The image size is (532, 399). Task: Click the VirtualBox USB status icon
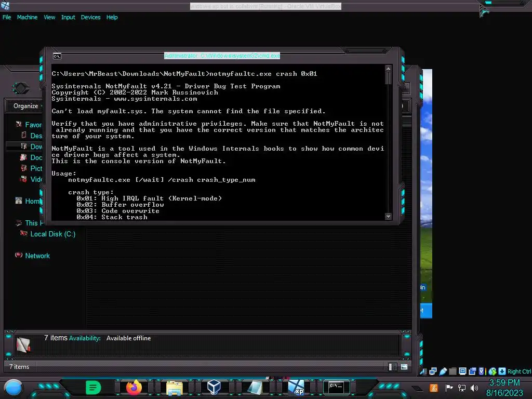point(443,371)
